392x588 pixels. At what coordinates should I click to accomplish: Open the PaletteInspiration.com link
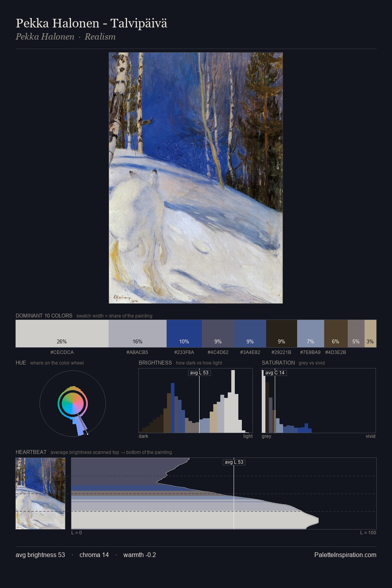(x=345, y=555)
